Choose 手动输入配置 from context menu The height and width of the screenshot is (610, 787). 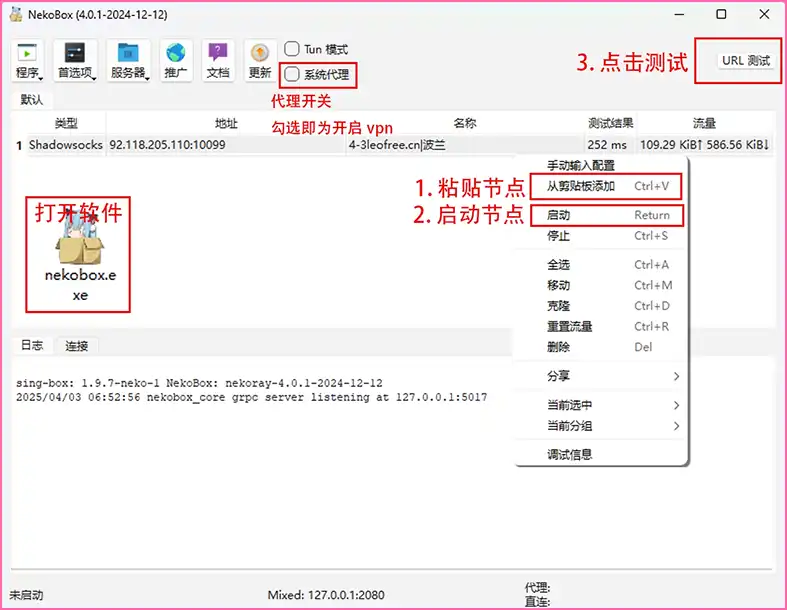coord(601,165)
